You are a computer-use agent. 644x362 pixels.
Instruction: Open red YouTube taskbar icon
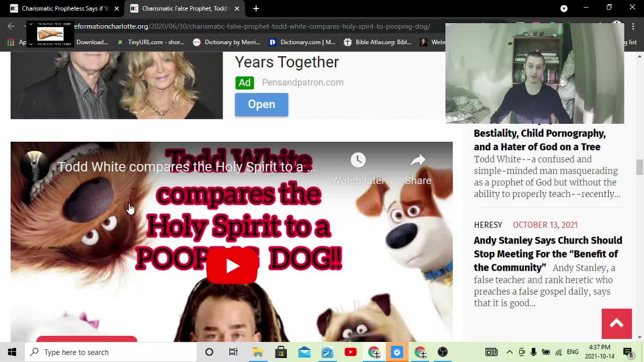[351, 352]
